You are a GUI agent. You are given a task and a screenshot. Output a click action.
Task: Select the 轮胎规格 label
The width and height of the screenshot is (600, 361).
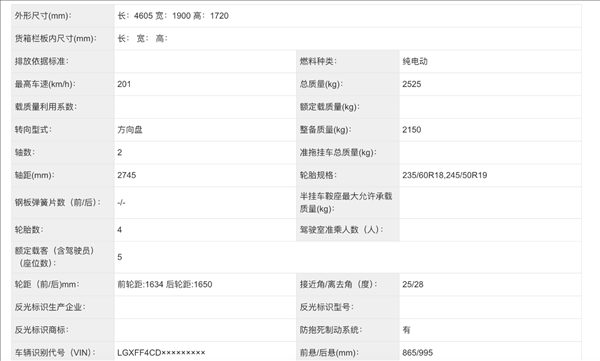(x=318, y=175)
